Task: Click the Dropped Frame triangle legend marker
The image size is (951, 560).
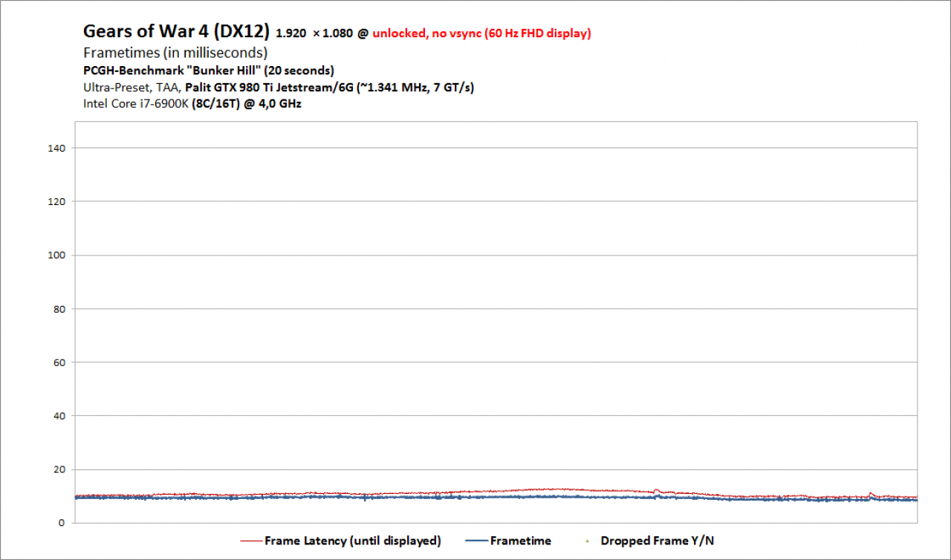Action: [x=587, y=541]
